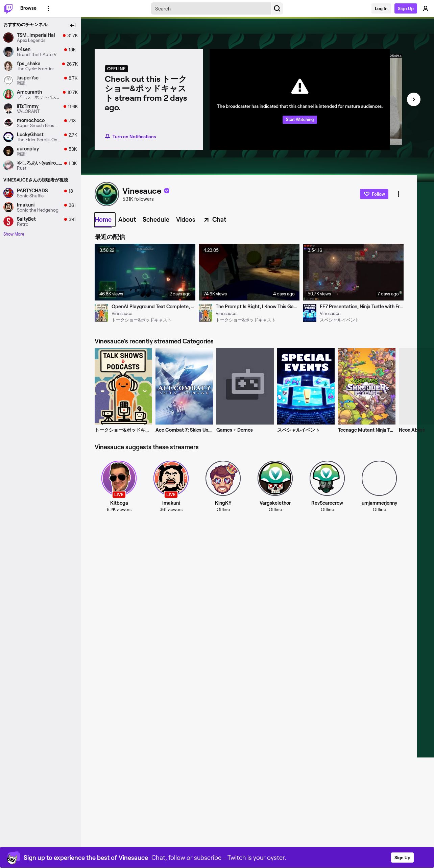
Task: Click the search magnifier button
Action: pos(277,8)
